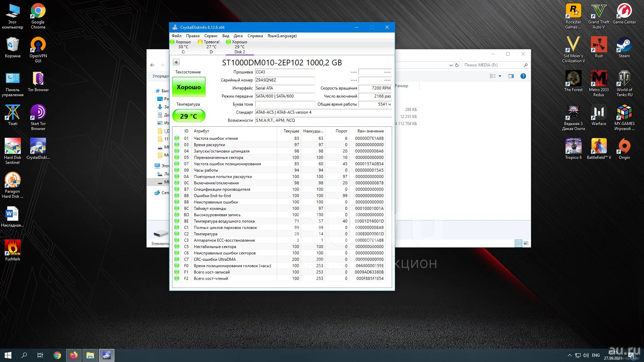Launch FurMark desktop icon
The height and width of the screenshot is (362, 644).
click(12, 250)
